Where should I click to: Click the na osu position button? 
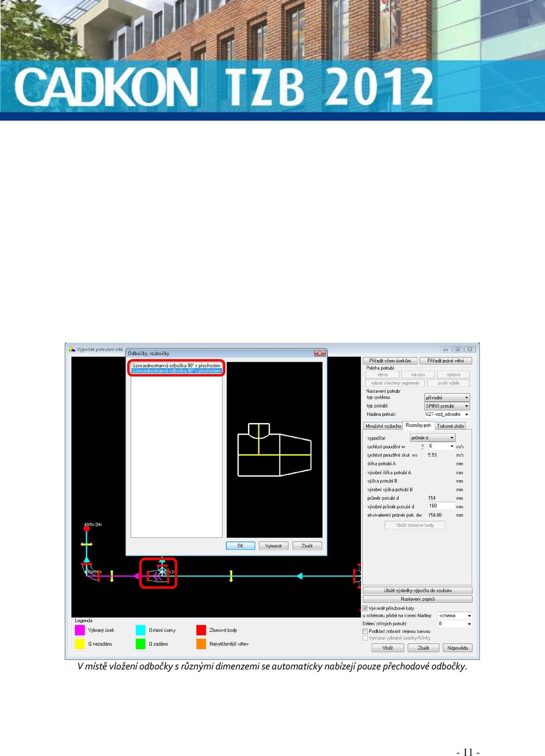click(418, 375)
